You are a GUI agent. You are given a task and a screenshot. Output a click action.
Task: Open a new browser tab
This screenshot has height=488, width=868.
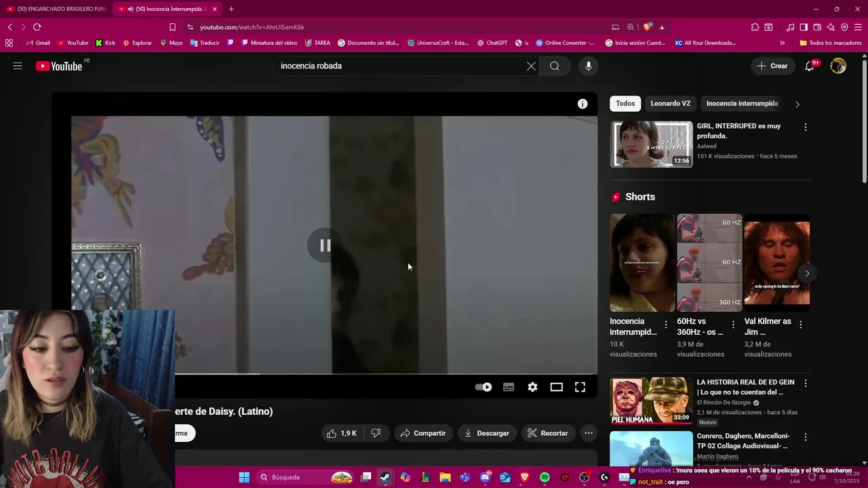(231, 9)
